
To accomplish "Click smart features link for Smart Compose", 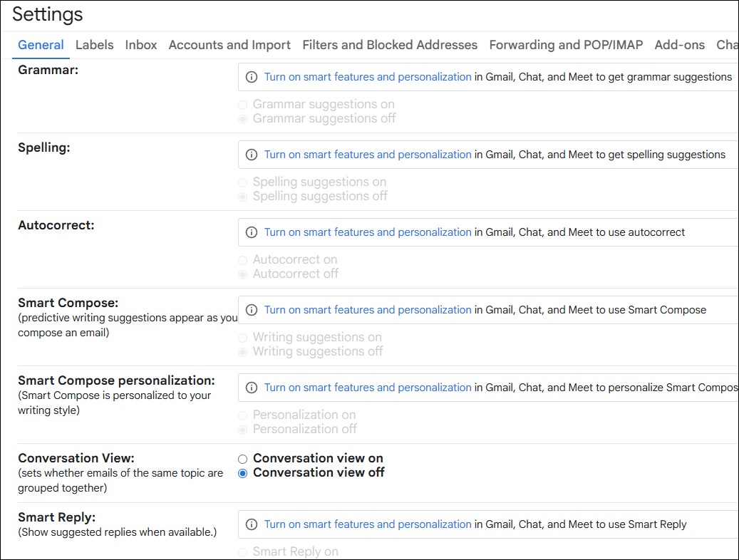I will [368, 310].
